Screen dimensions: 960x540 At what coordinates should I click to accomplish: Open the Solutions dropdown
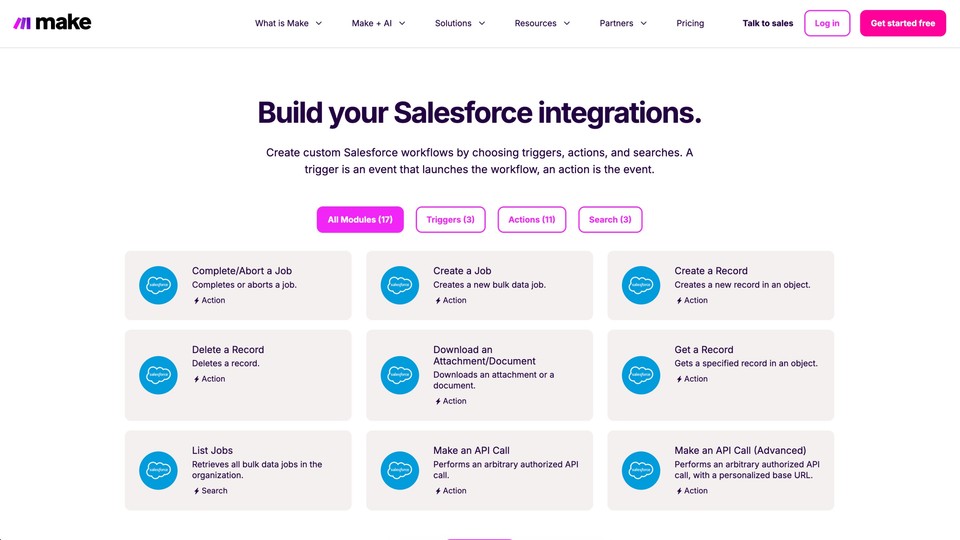460,23
